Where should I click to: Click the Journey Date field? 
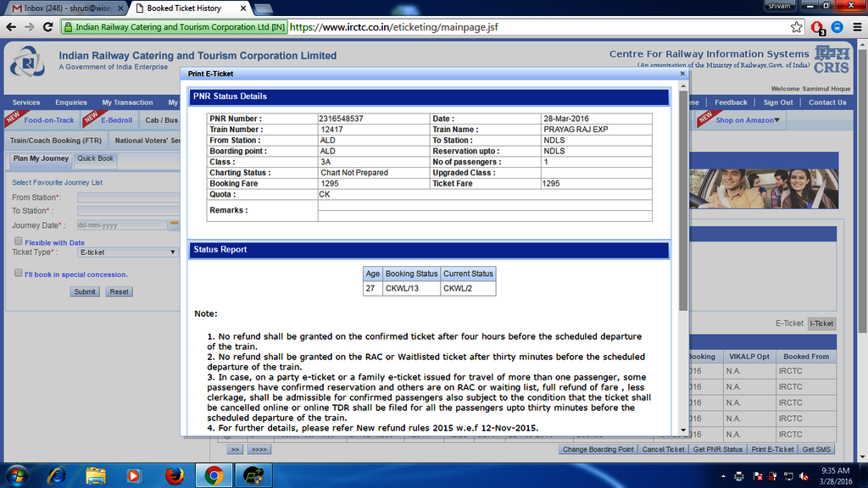(x=122, y=225)
